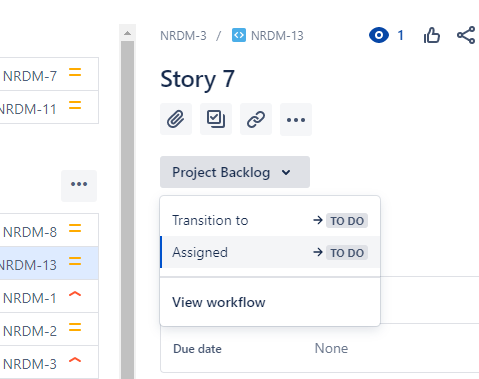Click View workflow

tap(219, 302)
